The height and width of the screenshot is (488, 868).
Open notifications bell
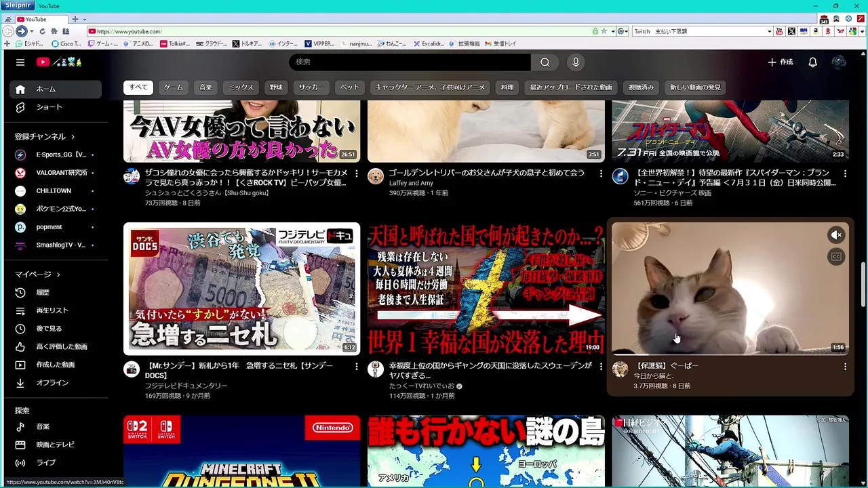(x=812, y=62)
